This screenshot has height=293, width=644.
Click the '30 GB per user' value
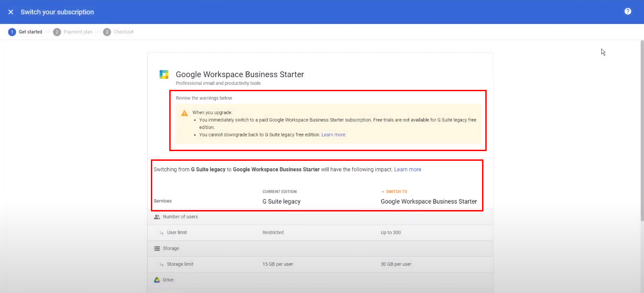(396, 264)
